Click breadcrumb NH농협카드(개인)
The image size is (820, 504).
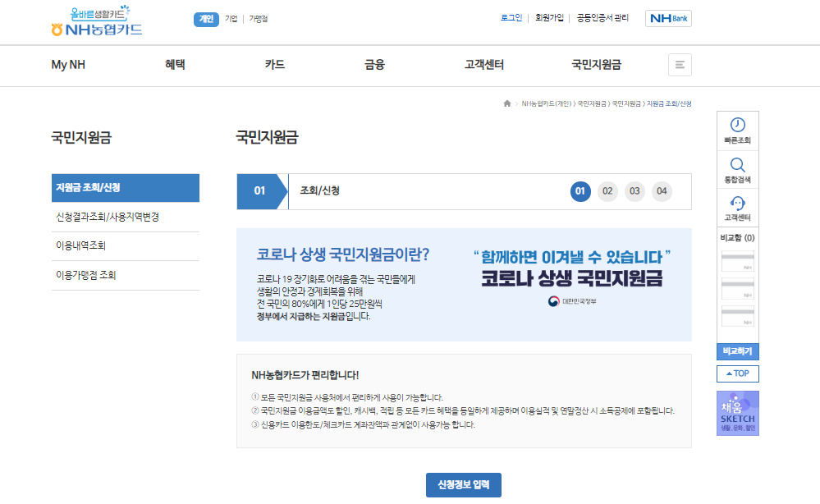click(x=547, y=103)
